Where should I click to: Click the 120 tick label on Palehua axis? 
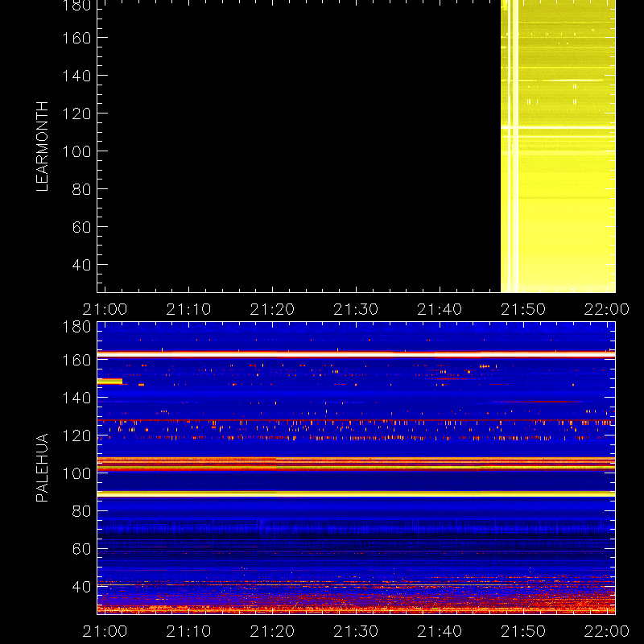[76, 436]
